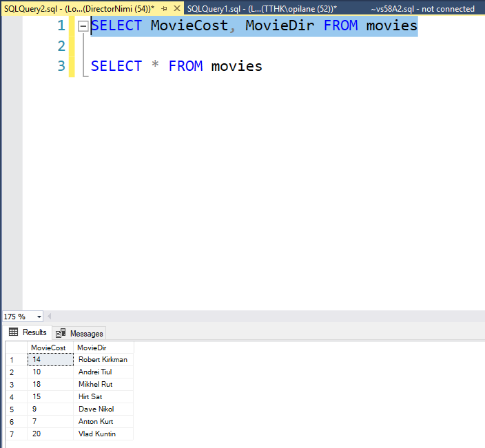Click the Results grid icon
Screen dimensions: 485x448
13,332
